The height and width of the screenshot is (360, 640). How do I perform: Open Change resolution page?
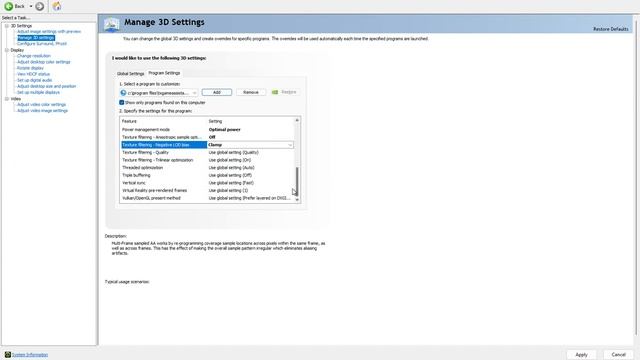[34, 56]
